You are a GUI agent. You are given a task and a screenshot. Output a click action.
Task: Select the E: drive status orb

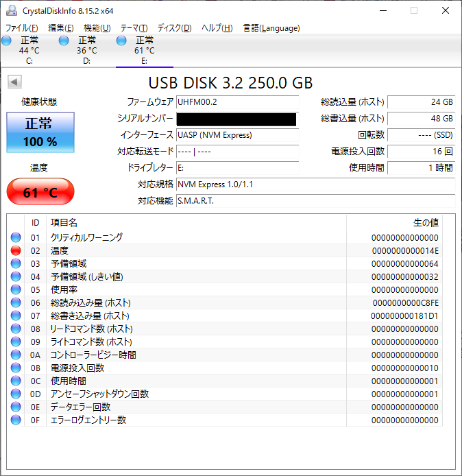tap(121, 40)
